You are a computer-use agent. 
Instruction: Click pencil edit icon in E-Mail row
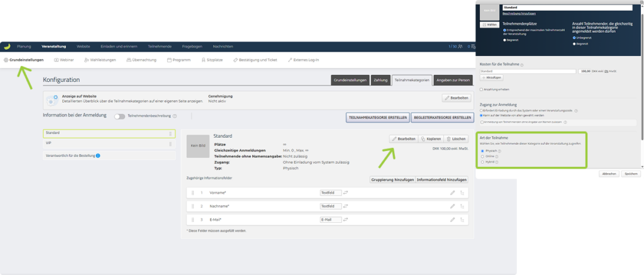453,220
